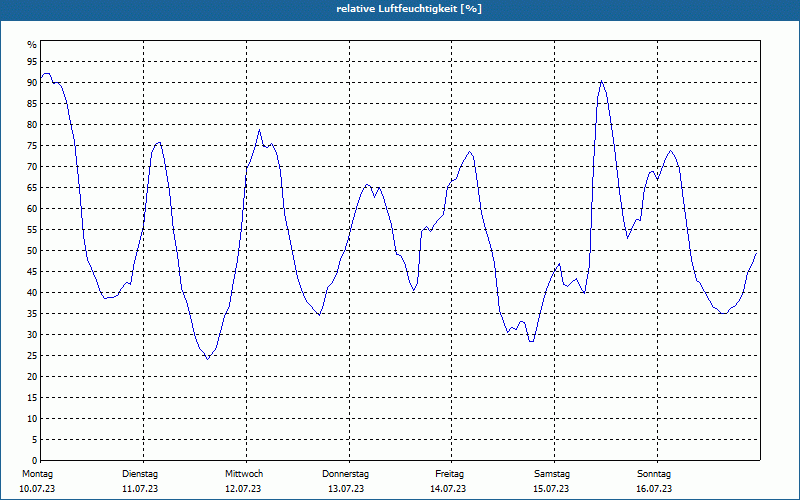Click the chart title 'relative Luftfeuchtigkeit [%]'

(409, 9)
